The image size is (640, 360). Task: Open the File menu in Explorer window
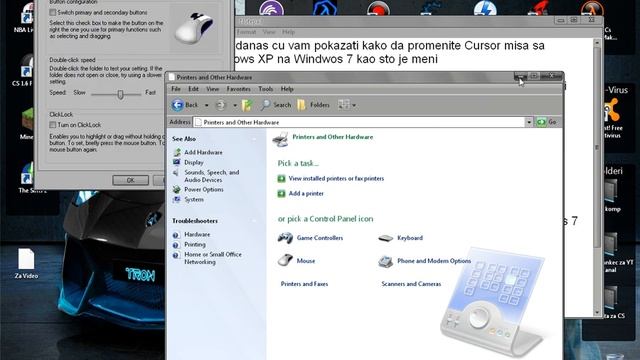[176, 89]
